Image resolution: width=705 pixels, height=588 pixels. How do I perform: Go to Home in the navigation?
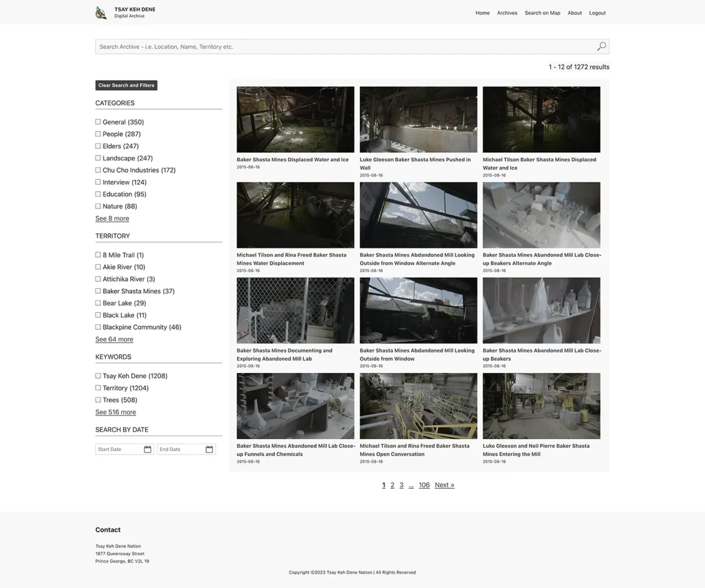point(482,13)
